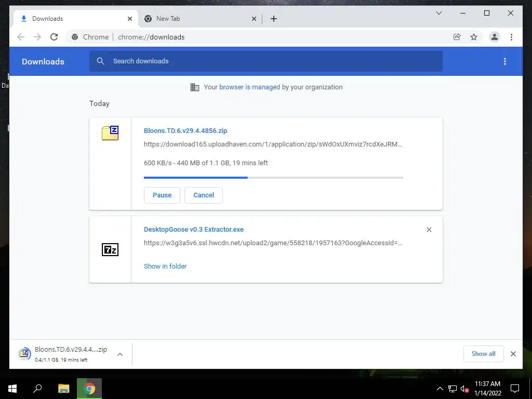Click the Downloads page title
The width and height of the screenshot is (532, 399).
43,61
